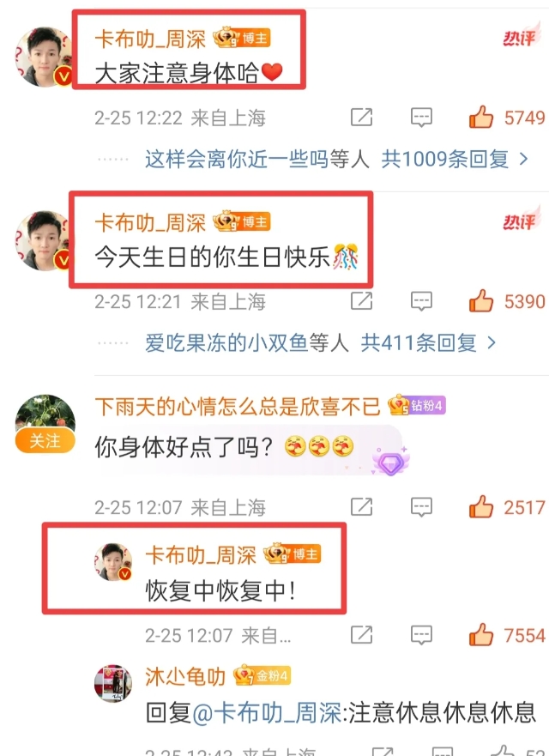Follow user via the 关注 button
Image resolution: width=549 pixels, height=756 pixels.
pos(45,441)
